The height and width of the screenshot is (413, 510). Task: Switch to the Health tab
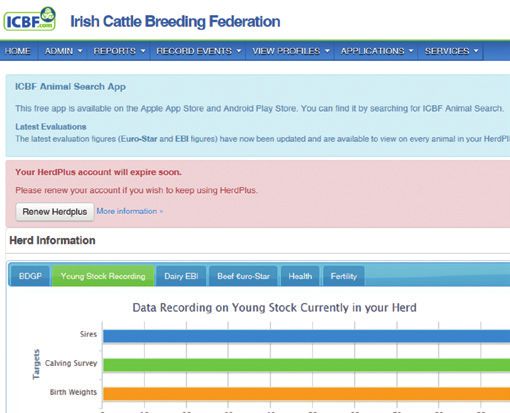click(x=300, y=276)
